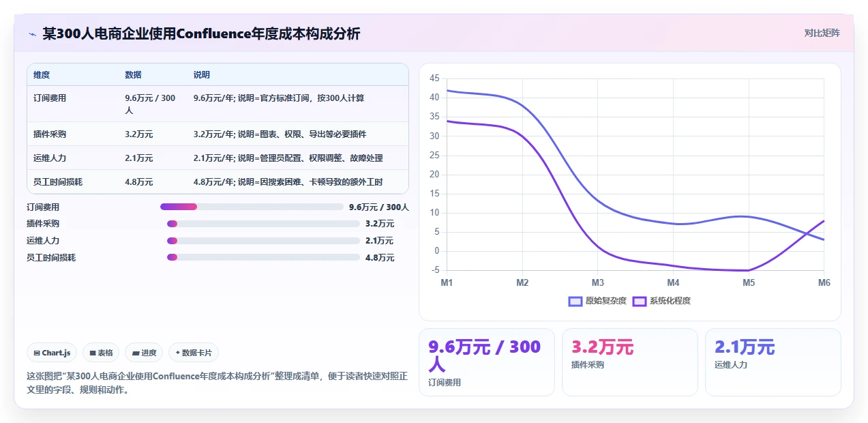Click the summary paragraph below the tags

tap(217, 383)
